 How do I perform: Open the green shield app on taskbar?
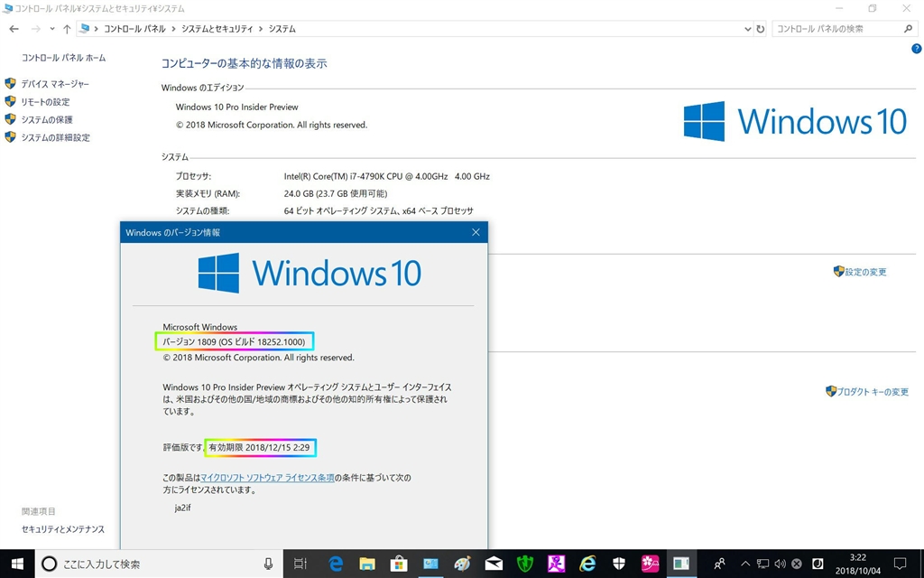pyautogui.click(x=524, y=564)
